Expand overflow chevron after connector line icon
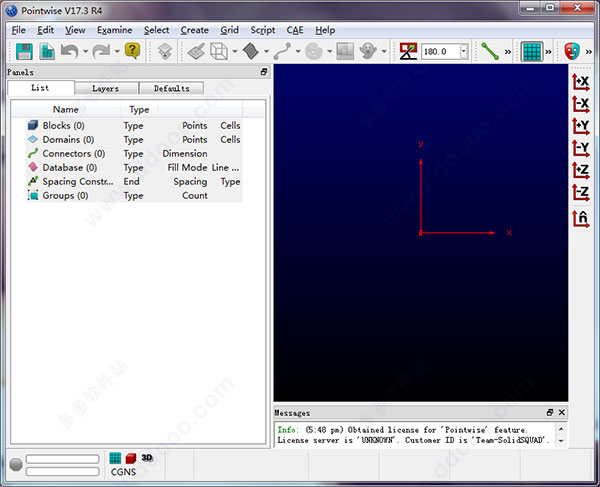The height and width of the screenshot is (487, 600). (x=508, y=52)
